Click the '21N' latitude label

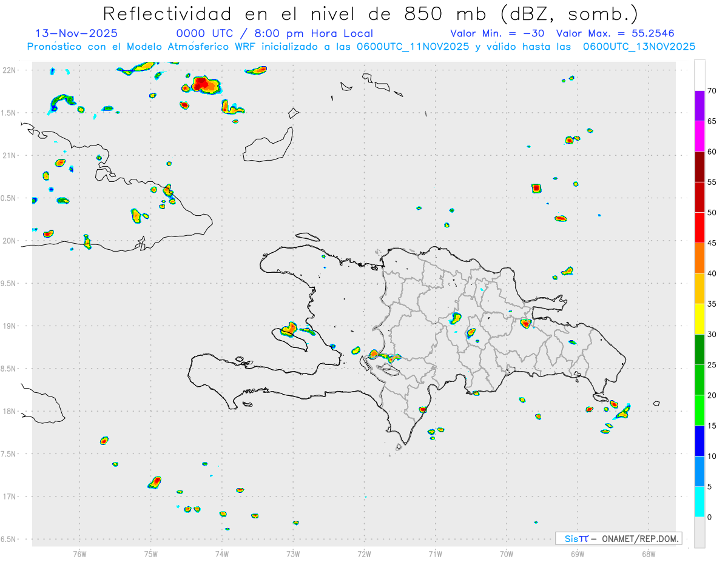click(x=10, y=155)
